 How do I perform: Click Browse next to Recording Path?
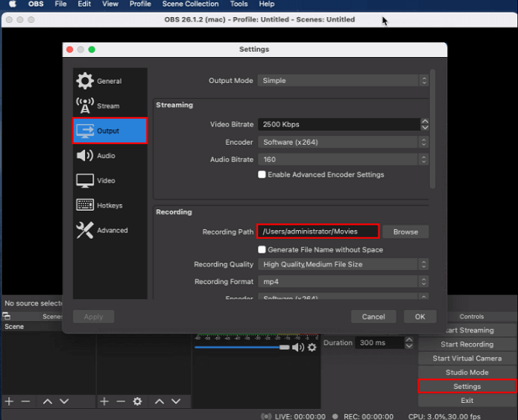click(405, 231)
